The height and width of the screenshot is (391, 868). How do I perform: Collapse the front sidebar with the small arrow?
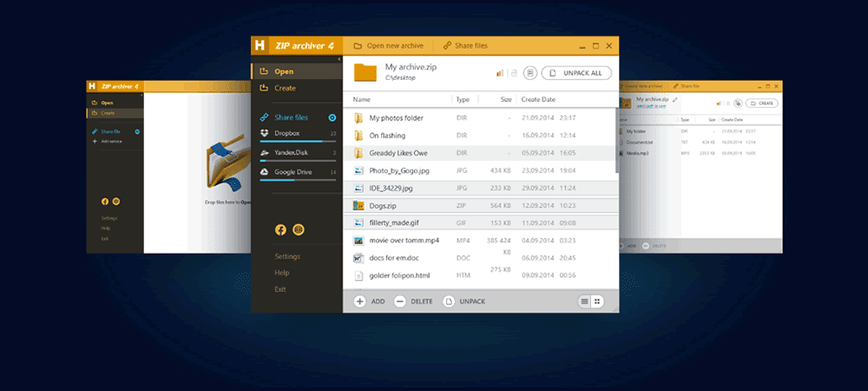(339, 59)
